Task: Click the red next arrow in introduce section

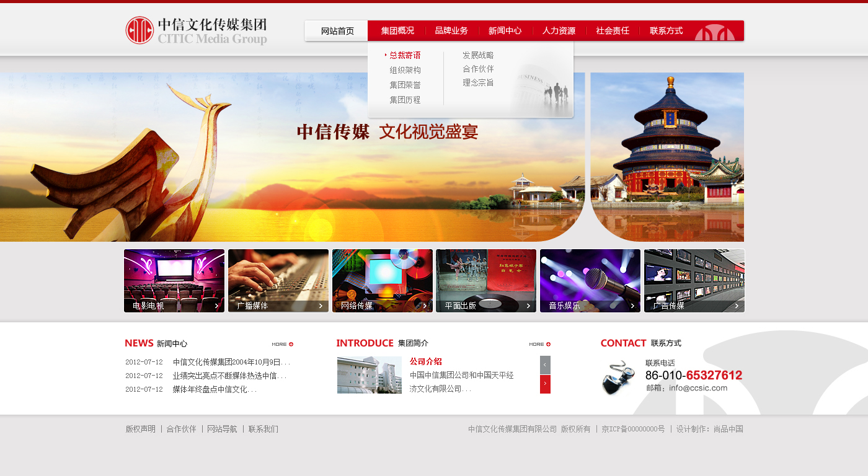Action: point(545,384)
